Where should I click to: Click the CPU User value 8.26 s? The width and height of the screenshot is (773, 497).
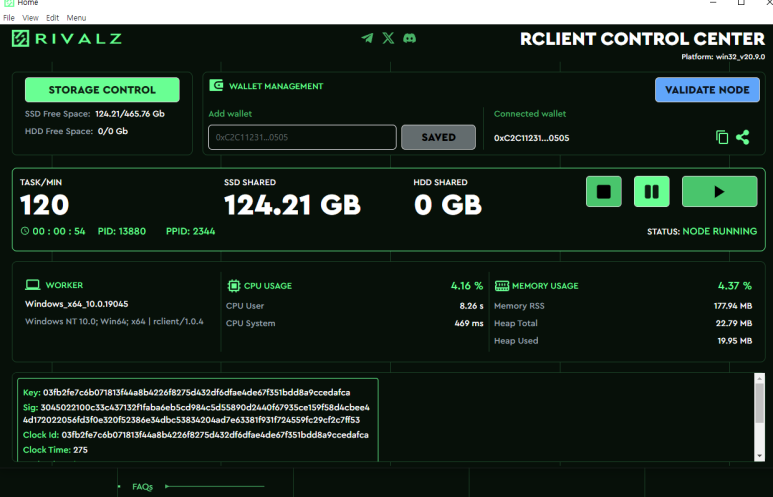pos(471,306)
